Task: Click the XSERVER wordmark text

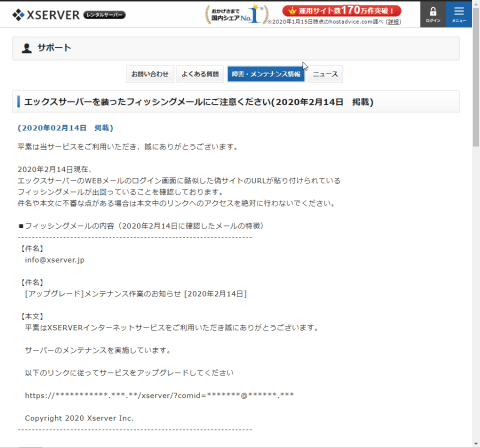Action: [53, 15]
